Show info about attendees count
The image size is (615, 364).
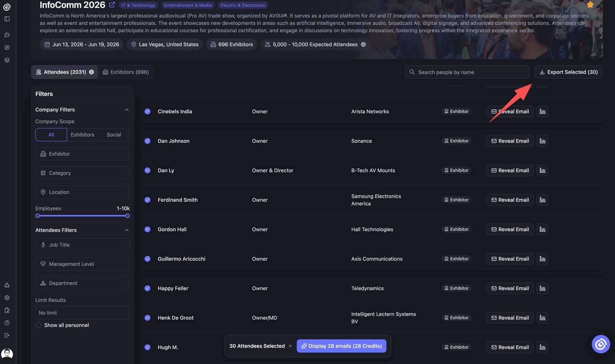pyautogui.click(x=91, y=72)
